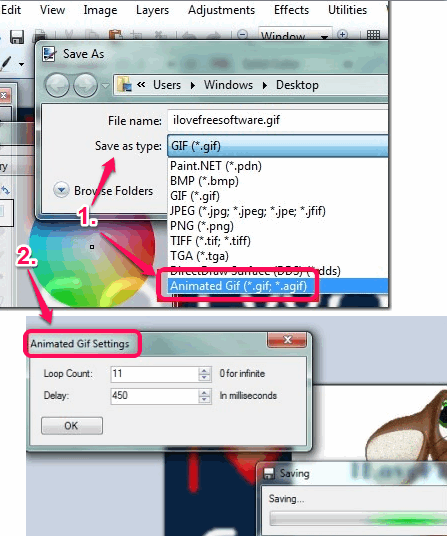Select PNG (*.png) file type
Viewport: 447px width, 536px height.
[x=278, y=226]
